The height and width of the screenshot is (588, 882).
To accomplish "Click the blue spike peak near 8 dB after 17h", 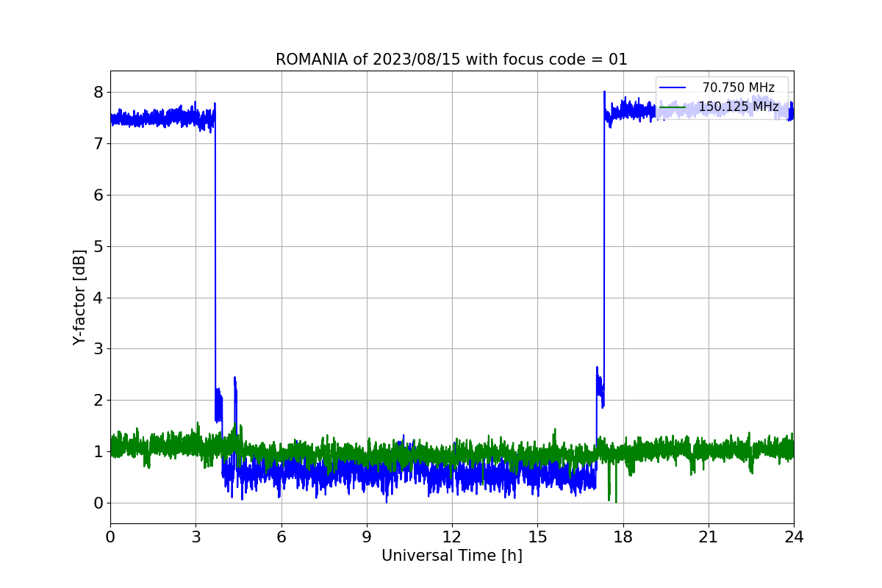I will point(604,93).
